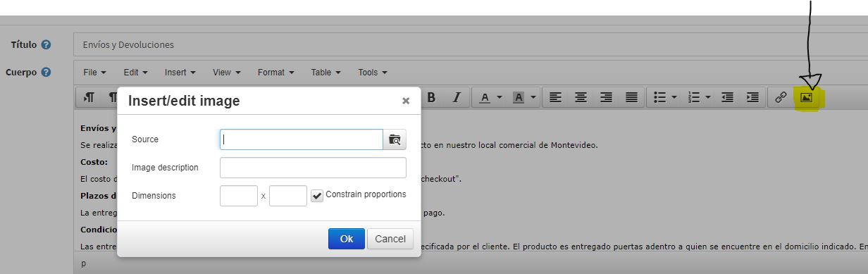The height and width of the screenshot is (274, 868).
Task: Open bullet list style dropdown
Action: click(674, 98)
